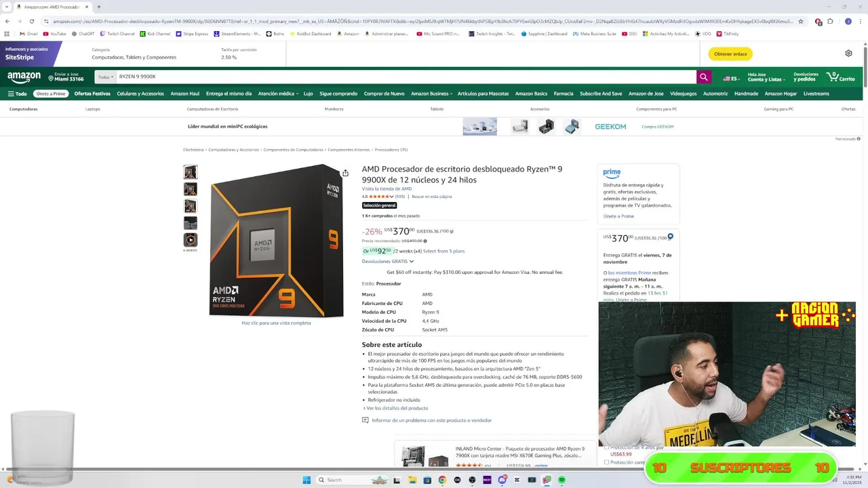Open the Gmail bookmark
Image resolution: width=868 pixels, height=488 pixels.
(x=28, y=33)
